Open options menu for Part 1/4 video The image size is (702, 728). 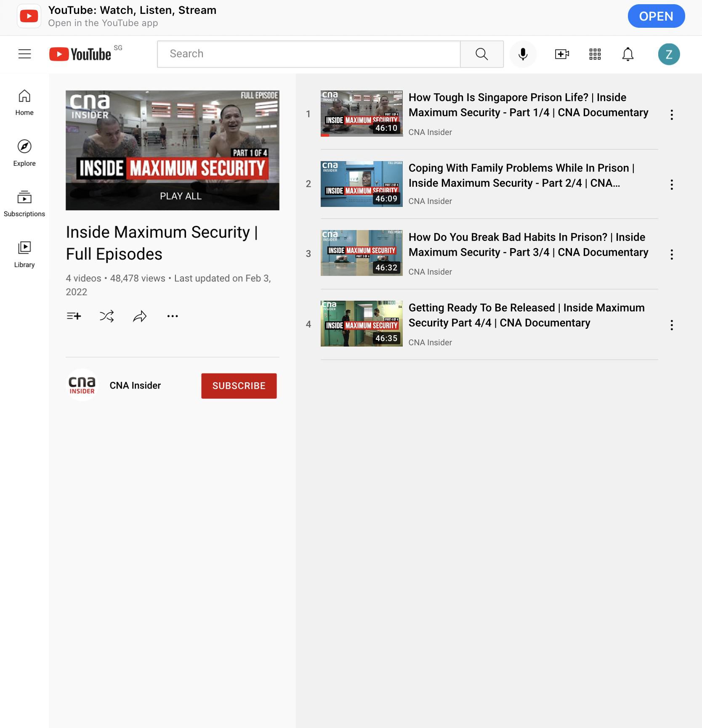coord(672,114)
